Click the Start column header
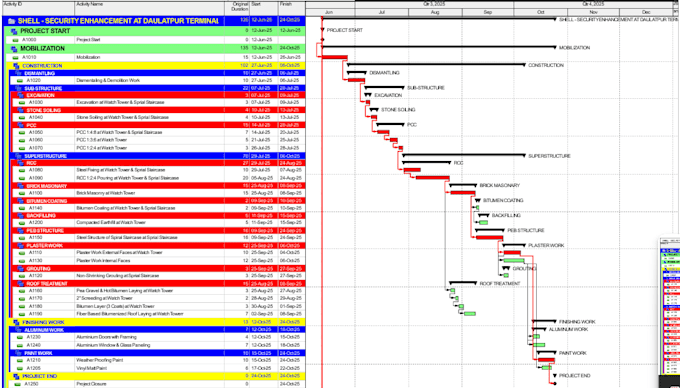This screenshot has height=388, width=680. pos(264,8)
